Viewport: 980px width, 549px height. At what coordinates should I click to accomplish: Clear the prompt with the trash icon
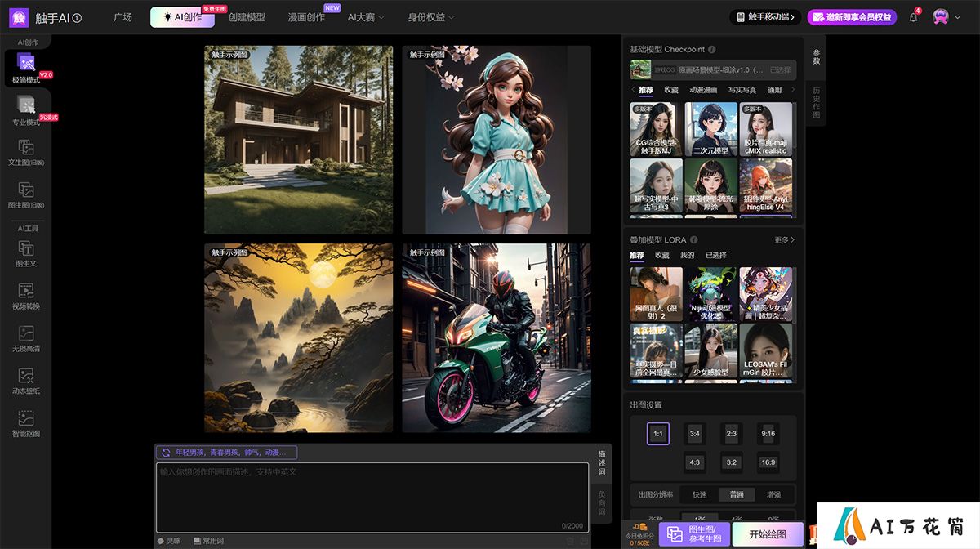click(x=570, y=541)
